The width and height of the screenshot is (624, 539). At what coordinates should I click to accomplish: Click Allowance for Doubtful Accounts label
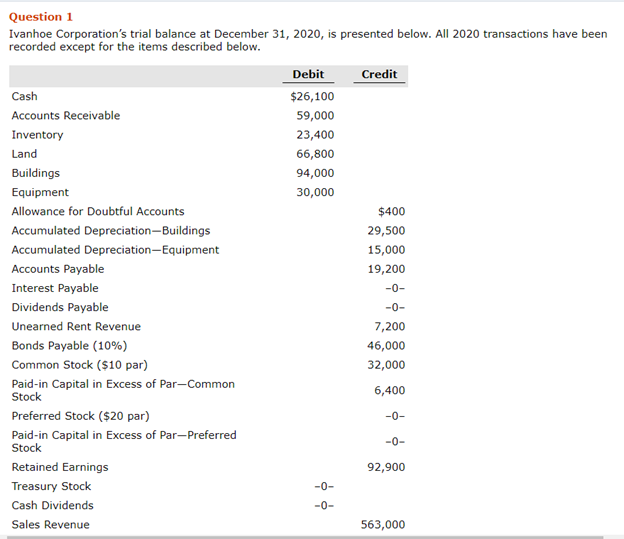[x=98, y=211]
